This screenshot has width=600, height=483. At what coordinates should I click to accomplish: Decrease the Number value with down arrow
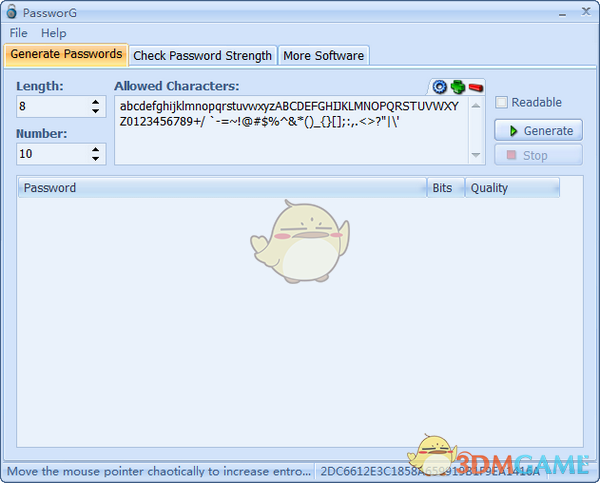[96, 158]
